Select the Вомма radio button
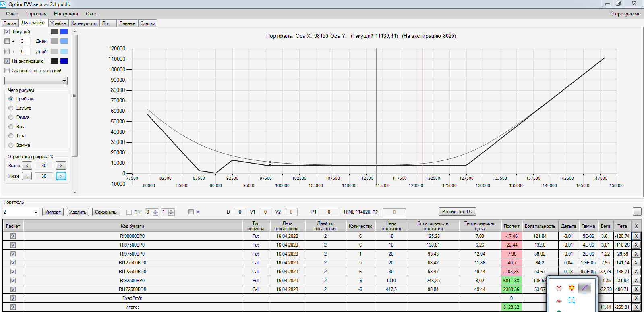 11,145
